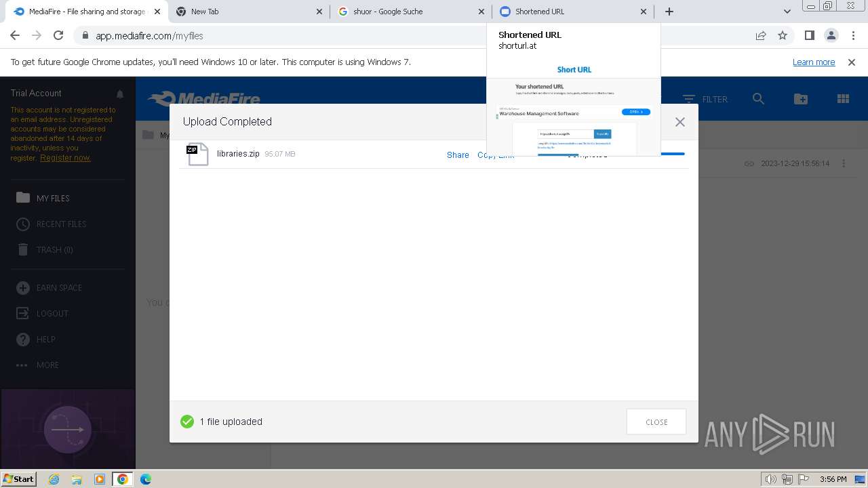Image resolution: width=868 pixels, height=488 pixels.
Task: Click the Learn more link in update bar
Action: (814, 62)
